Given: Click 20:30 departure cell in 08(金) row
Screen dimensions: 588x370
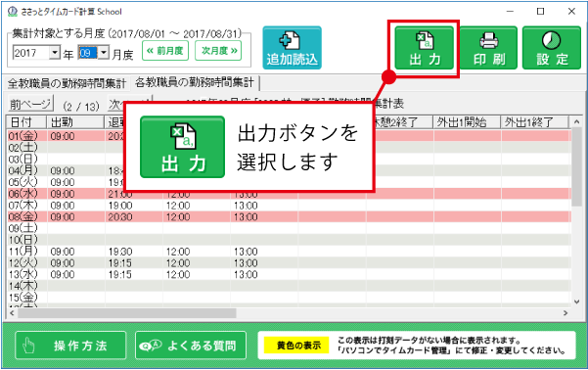Looking at the screenshot, I should pyautogui.click(x=134, y=217).
